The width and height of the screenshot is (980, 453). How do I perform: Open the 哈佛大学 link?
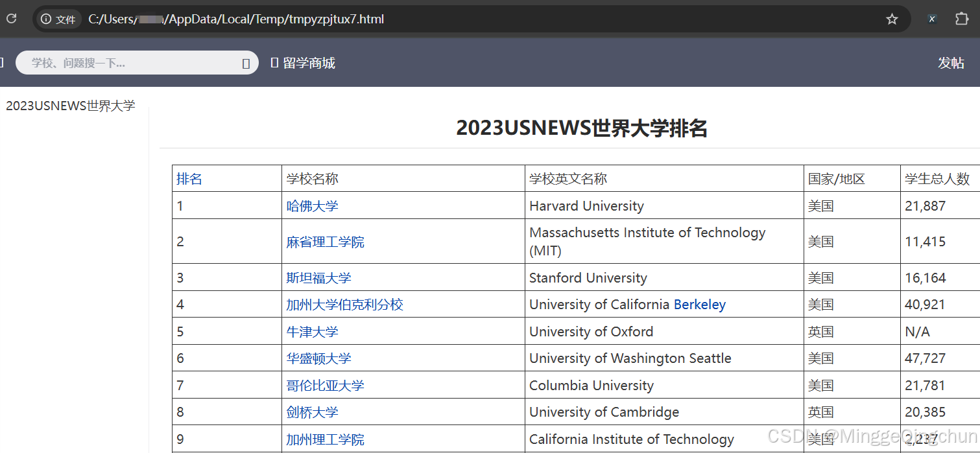pos(313,206)
